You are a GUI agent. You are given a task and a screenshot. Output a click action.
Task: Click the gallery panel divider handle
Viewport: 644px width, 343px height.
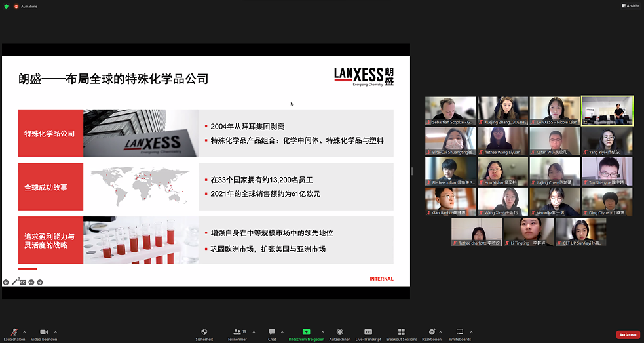(411, 171)
